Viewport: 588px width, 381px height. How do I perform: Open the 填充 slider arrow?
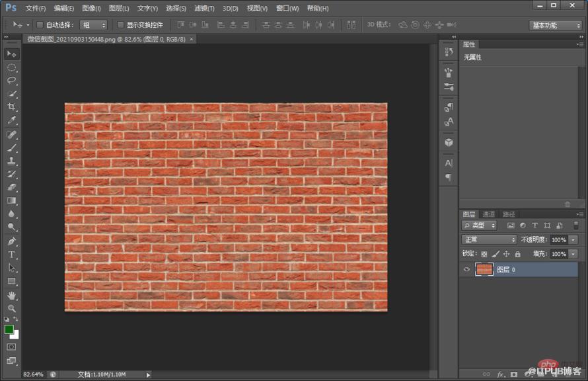[573, 254]
